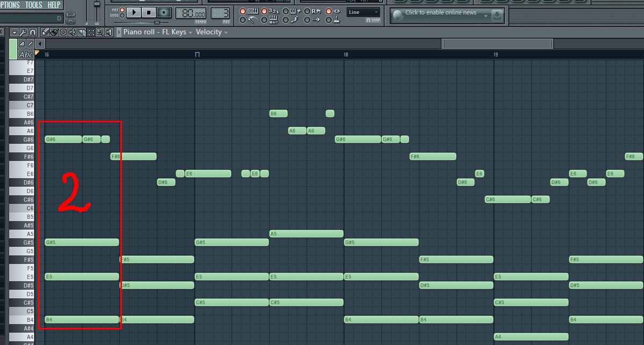644x345 pixels.
Task: Select the mute tool icon
Action: pyautogui.click(x=73, y=32)
